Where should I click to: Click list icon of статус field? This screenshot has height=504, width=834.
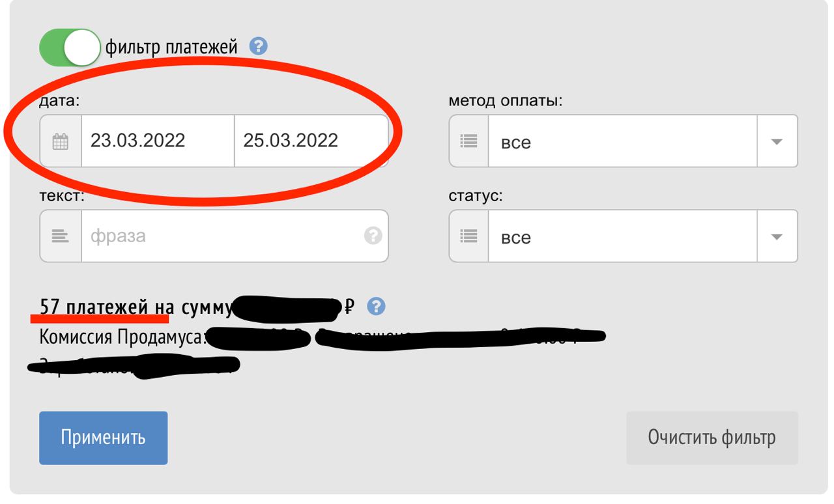[x=469, y=236]
